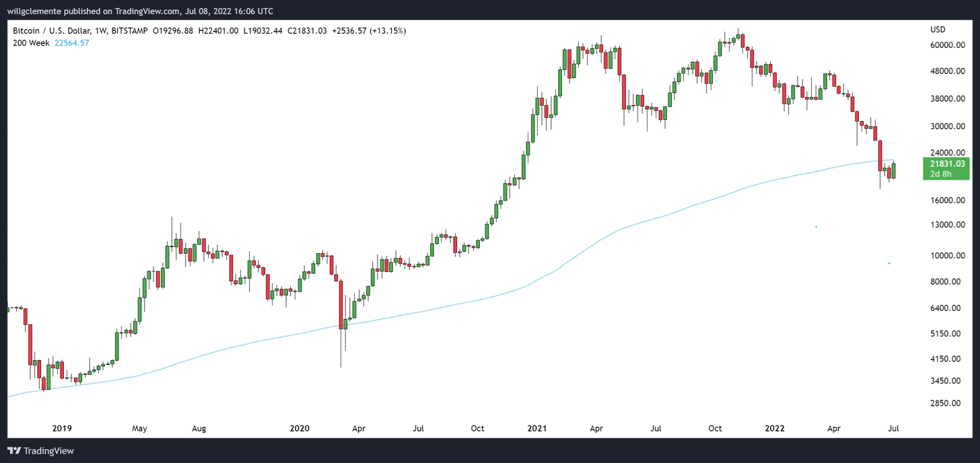The width and height of the screenshot is (980, 463).
Task: Click the 2021 year marker on time axis
Action: [537, 428]
